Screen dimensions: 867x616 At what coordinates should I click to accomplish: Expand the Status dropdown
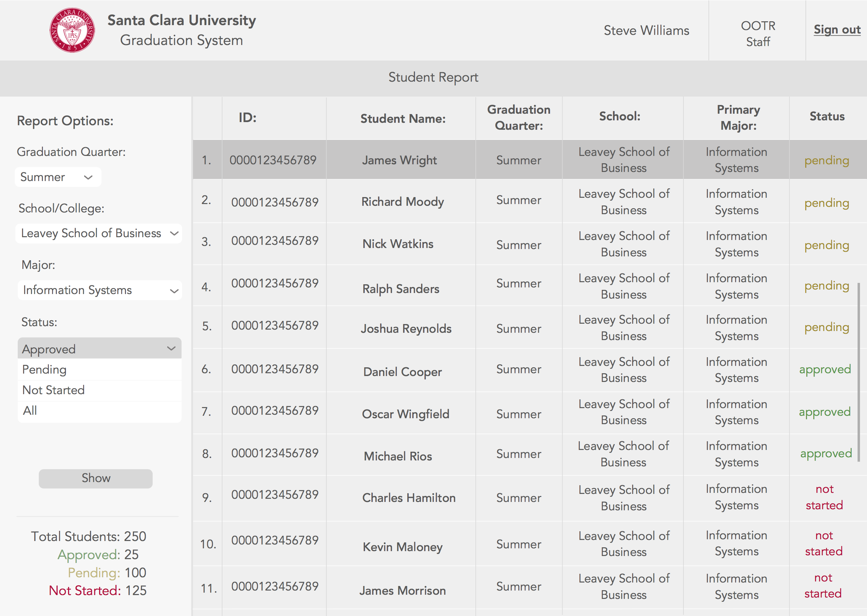(99, 348)
